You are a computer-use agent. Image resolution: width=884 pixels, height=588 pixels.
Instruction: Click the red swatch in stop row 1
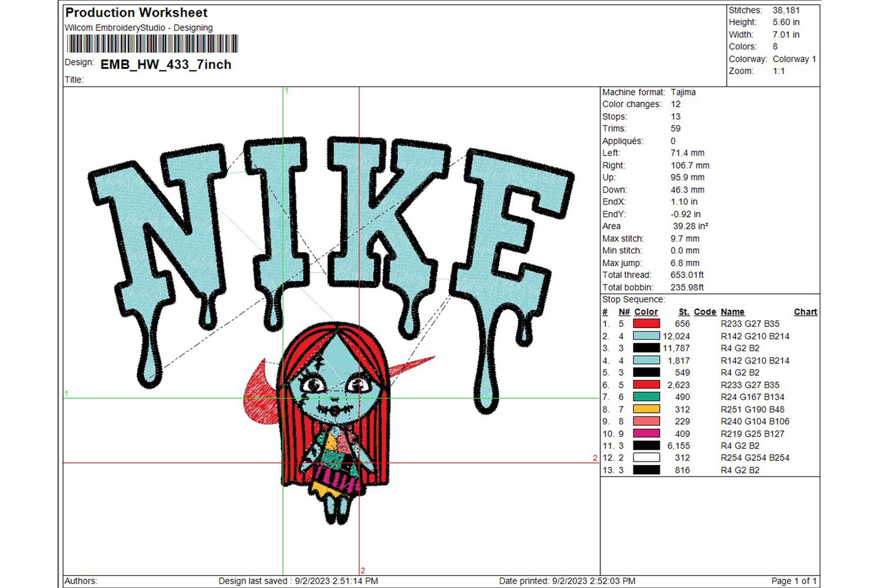pos(646,323)
